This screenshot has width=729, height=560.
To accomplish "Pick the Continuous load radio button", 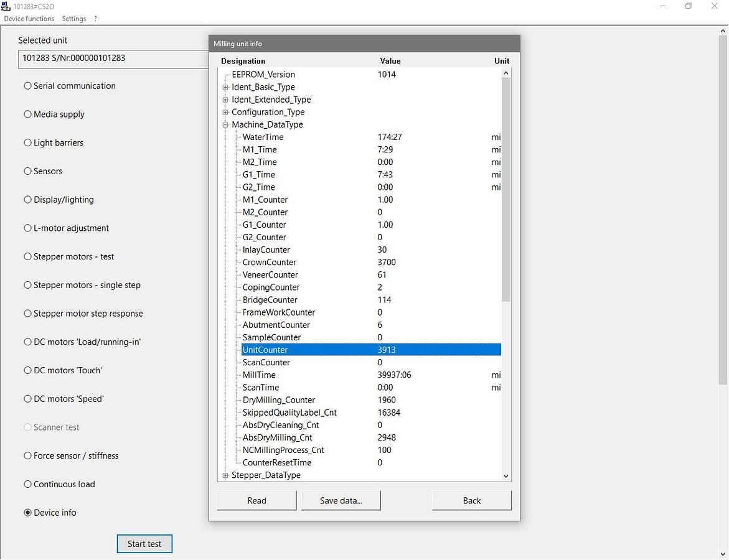I will 27,484.
